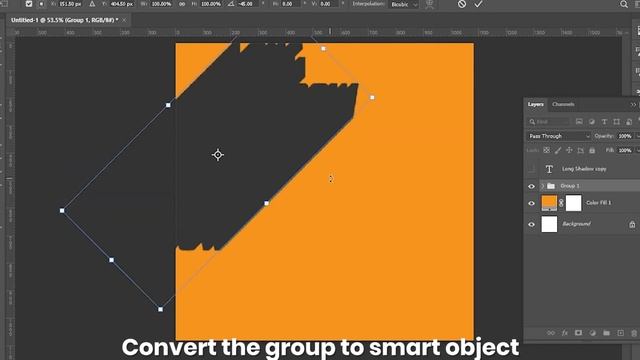
Task: Delete layer trash icon
Action: (x=634, y=333)
